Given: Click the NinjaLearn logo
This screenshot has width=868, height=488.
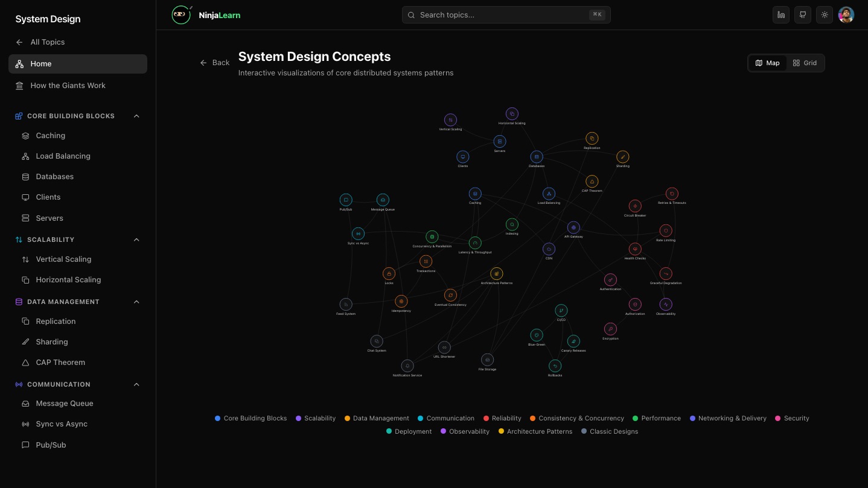Looking at the screenshot, I should [x=206, y=15].
